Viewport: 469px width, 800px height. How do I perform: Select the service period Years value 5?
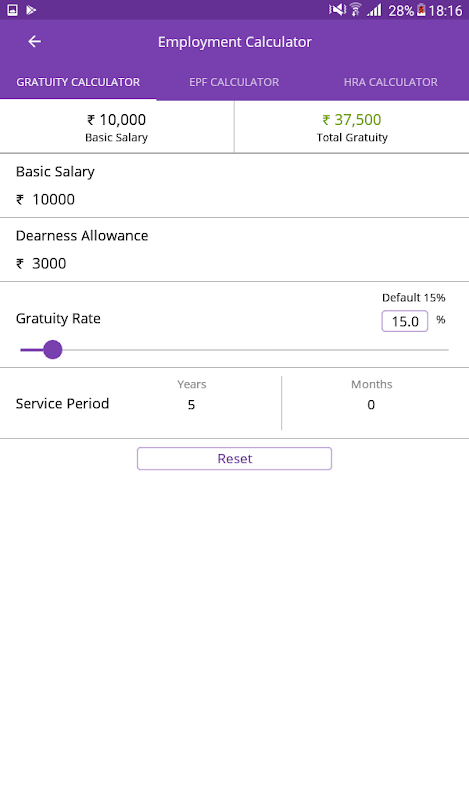(191, 405)
